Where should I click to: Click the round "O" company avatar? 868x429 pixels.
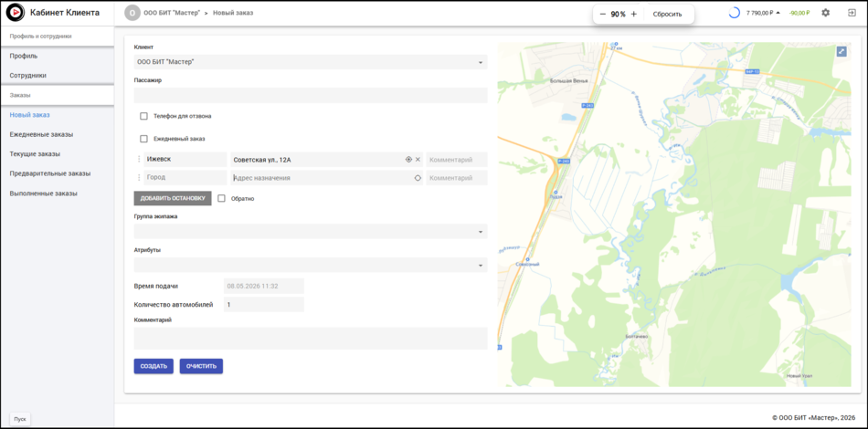132,13
